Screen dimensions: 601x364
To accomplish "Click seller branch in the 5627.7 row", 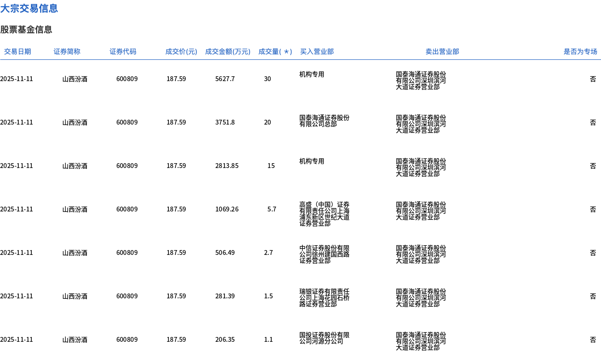I will [421, 81].
